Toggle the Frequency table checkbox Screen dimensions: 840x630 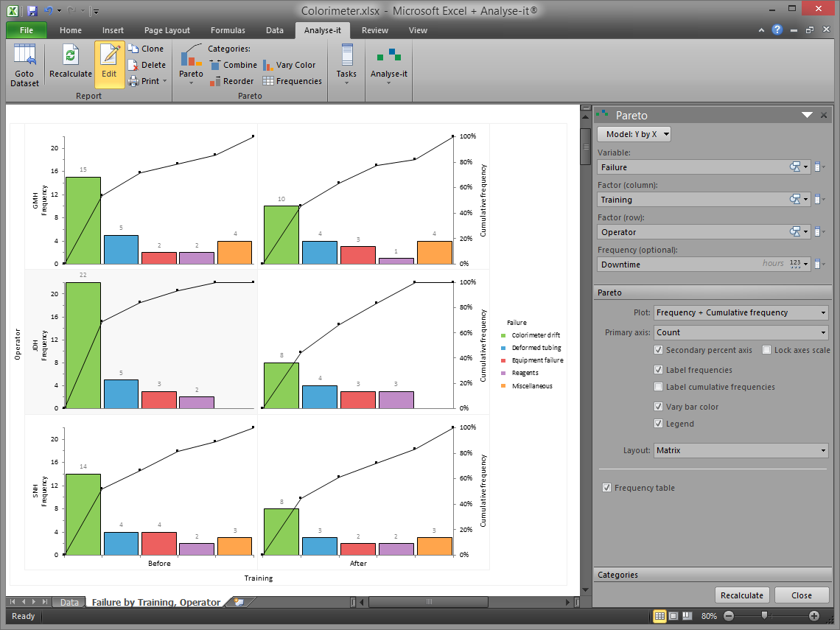607,488
